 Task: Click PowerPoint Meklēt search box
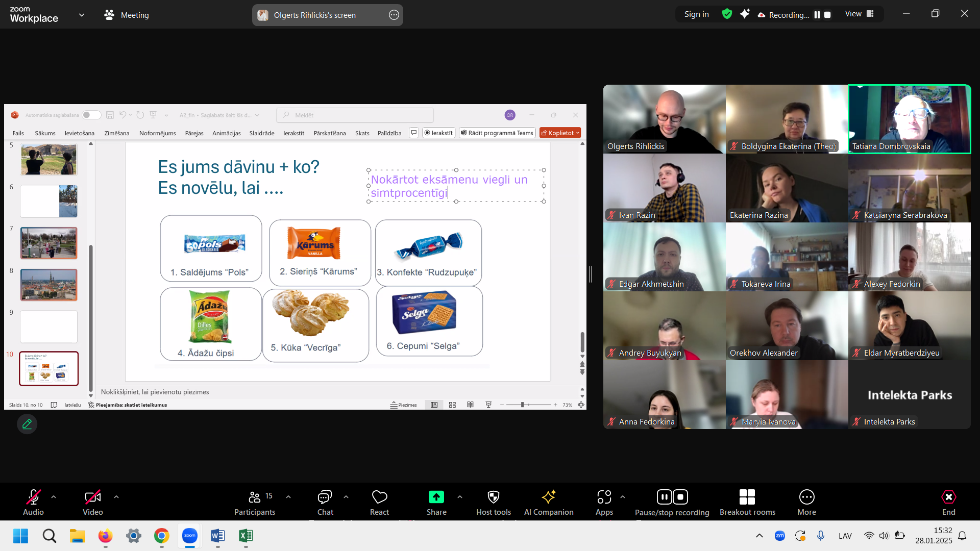point(355,115)
